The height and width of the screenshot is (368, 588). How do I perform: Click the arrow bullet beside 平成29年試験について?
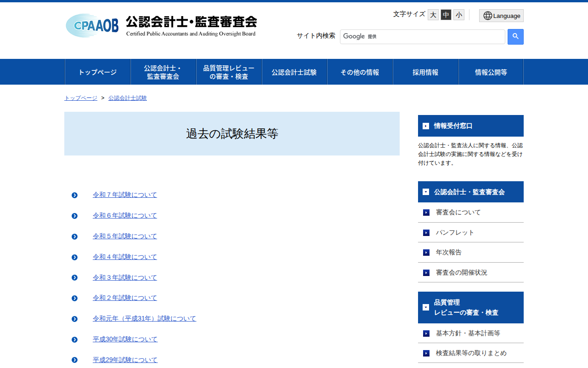(x=74, y=360)
